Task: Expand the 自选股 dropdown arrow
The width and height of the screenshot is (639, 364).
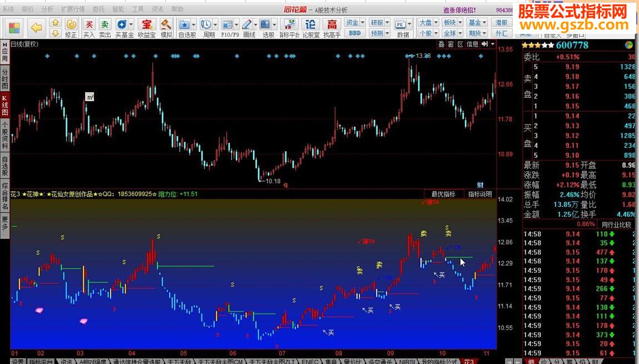Action: [194, 24]
